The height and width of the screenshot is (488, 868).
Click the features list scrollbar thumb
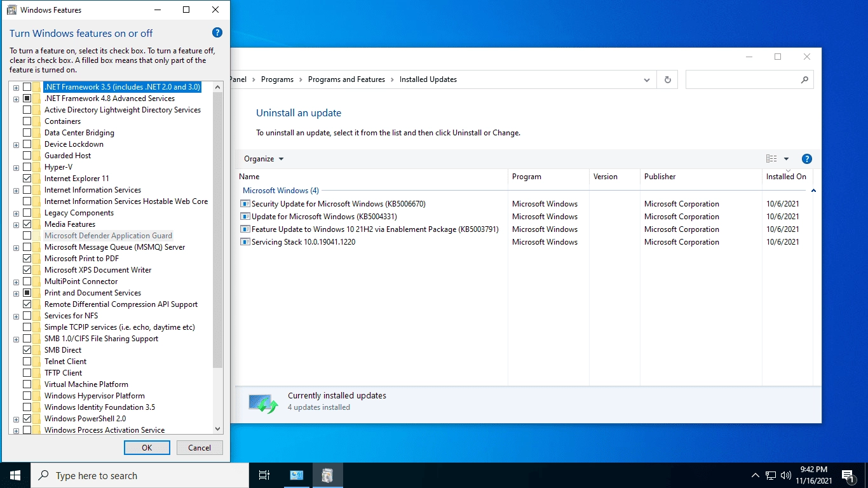pos(218,230)
